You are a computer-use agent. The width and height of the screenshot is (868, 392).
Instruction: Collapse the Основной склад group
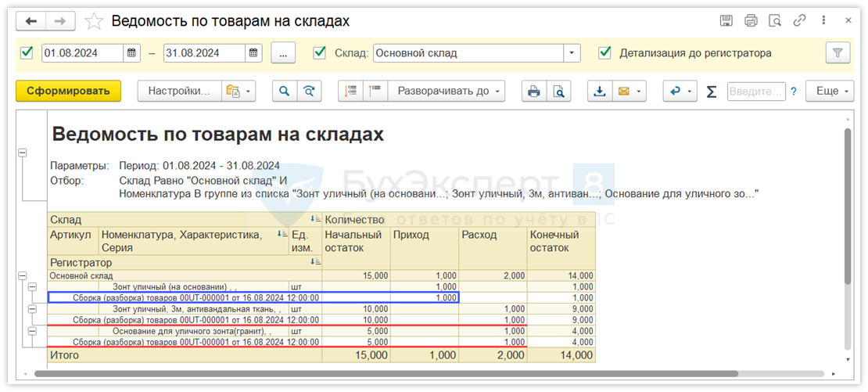pyautogui.click(x=22, y=275)
